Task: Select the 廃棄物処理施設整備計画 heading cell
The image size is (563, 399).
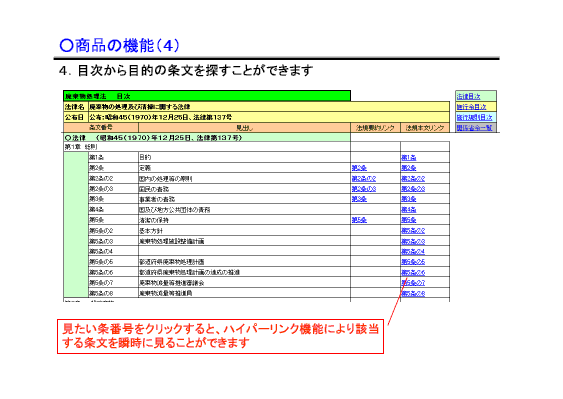Action: click(244, 241)
